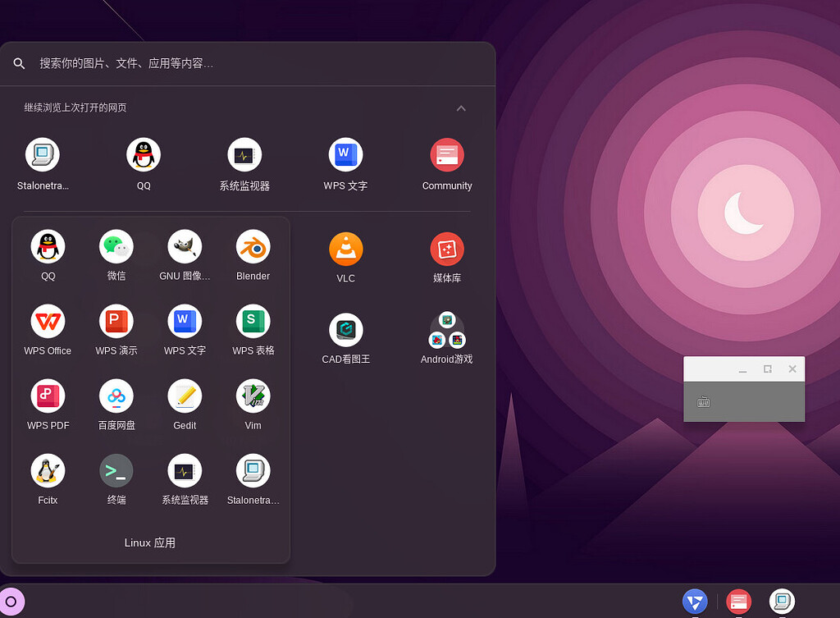Open the GNU 图像处理程序 (GIMP) app
Screen dimensions: 840x618
pos(185,247)
